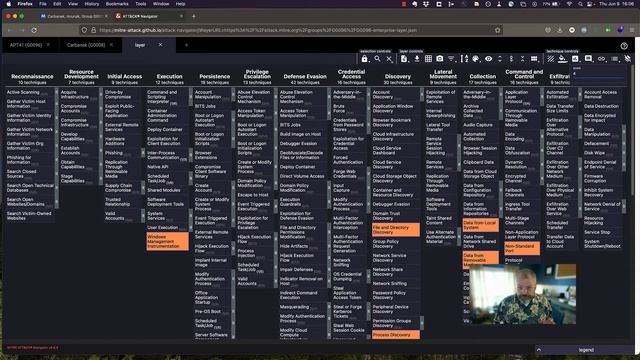Close the 'layer' tab
640x360 pixels.
[160, 45]
